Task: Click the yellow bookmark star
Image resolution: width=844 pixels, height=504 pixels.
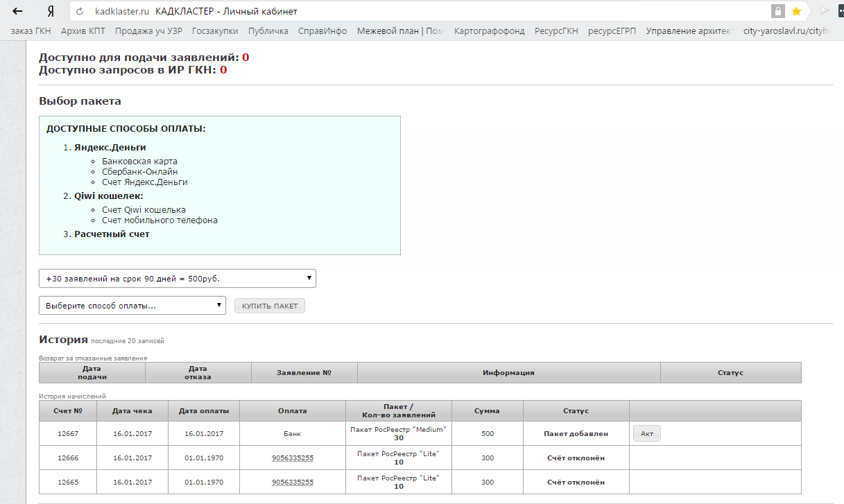Action: pos(796,12)
